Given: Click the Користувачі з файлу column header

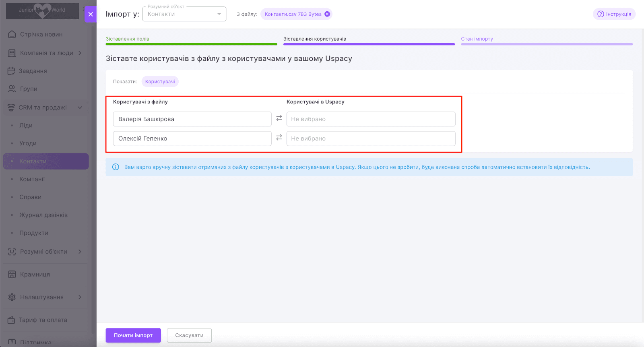Looking at the screenshot, I should [140, 102].
